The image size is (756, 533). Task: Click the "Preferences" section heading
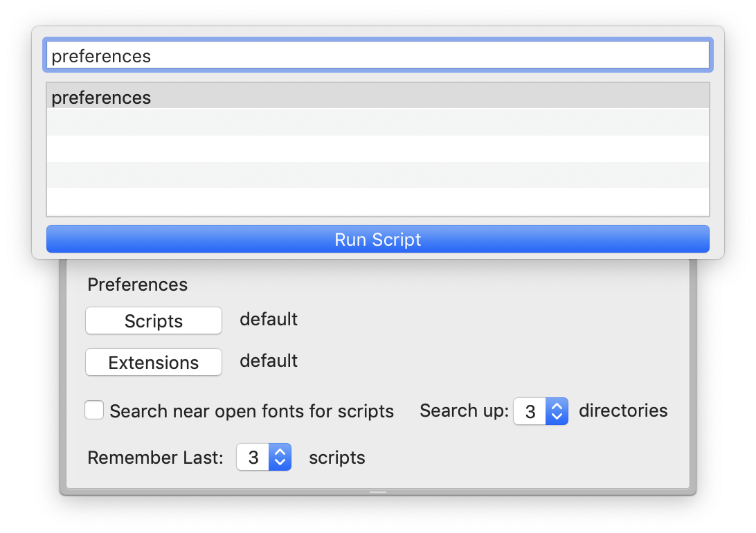pyautogui.click(x=138, y=284)
